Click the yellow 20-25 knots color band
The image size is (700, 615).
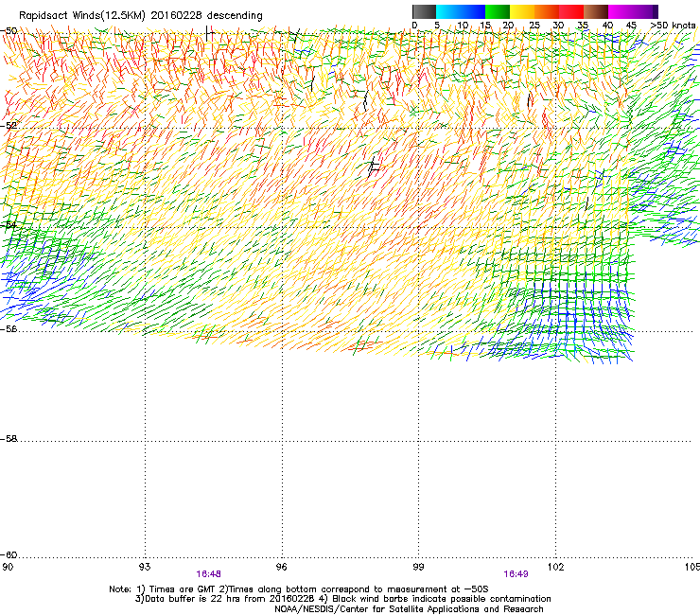522,11
